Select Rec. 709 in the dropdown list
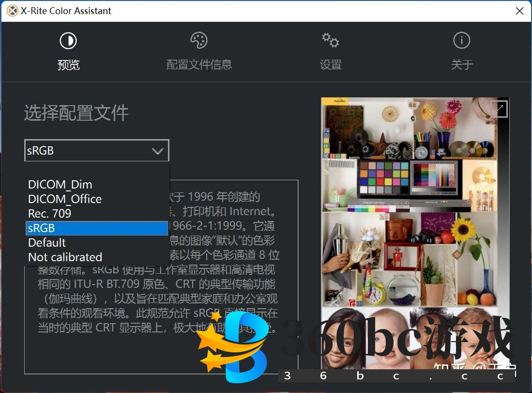532x393 pixels. [x=50, y=214]
